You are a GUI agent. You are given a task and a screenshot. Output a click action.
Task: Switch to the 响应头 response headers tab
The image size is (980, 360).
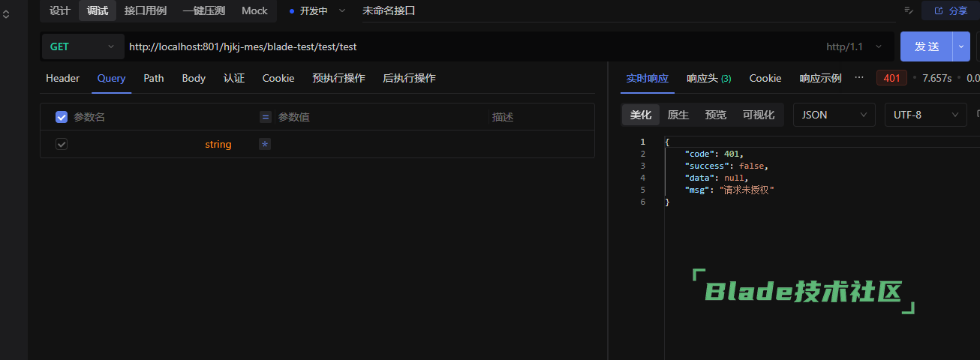tap(708, 78)
